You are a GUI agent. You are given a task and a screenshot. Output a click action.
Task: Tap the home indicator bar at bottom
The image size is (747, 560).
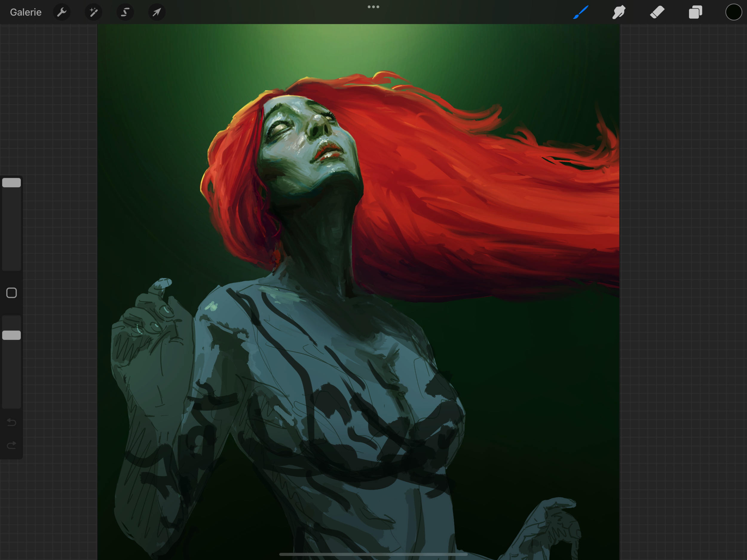coord(373,554)
